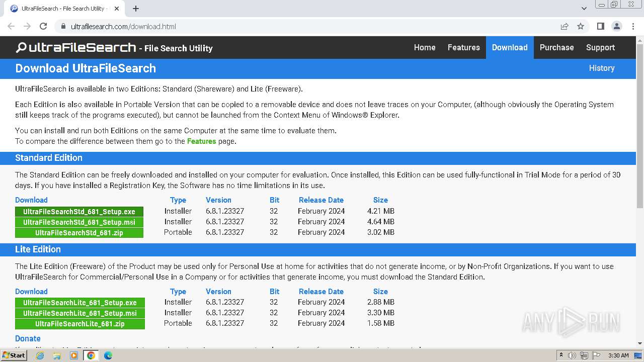644x362 pixels.
Task: Bookmark this page with star icon
Action: pos(581,26)
